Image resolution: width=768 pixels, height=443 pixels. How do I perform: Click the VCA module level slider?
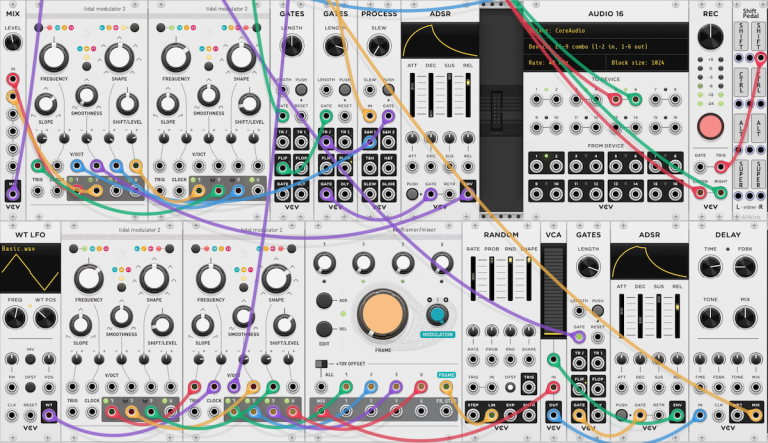(x=553, y=292)
